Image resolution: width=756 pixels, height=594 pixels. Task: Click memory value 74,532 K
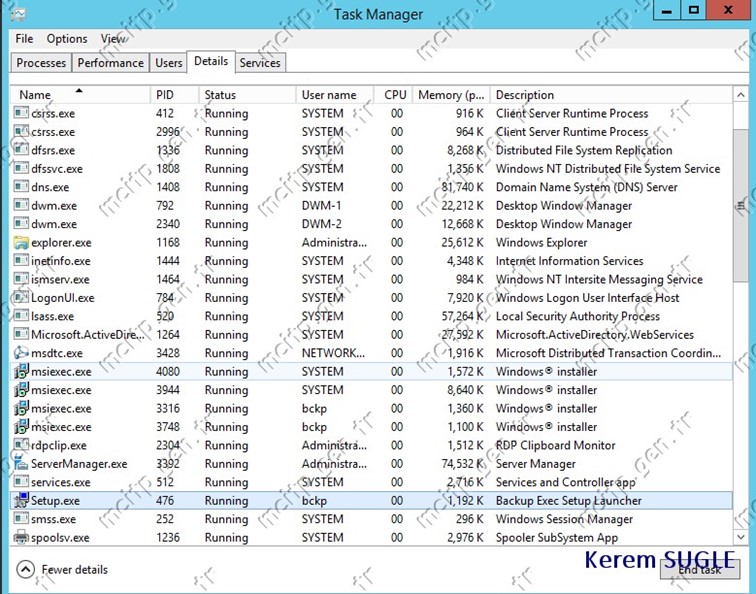(x=462, y=464)
